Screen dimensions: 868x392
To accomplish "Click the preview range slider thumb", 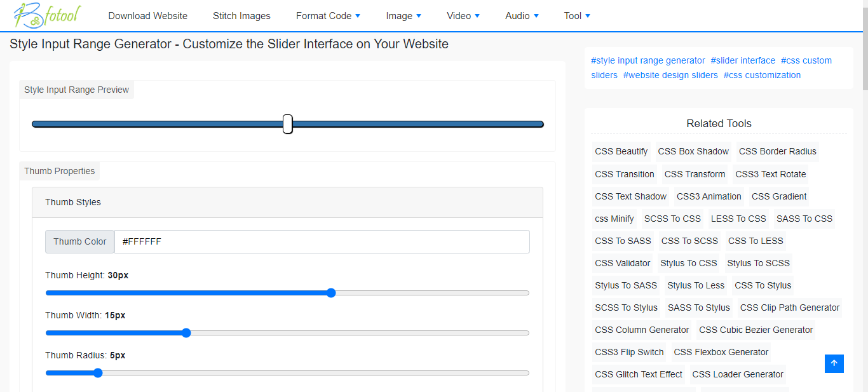I will 288,124.
